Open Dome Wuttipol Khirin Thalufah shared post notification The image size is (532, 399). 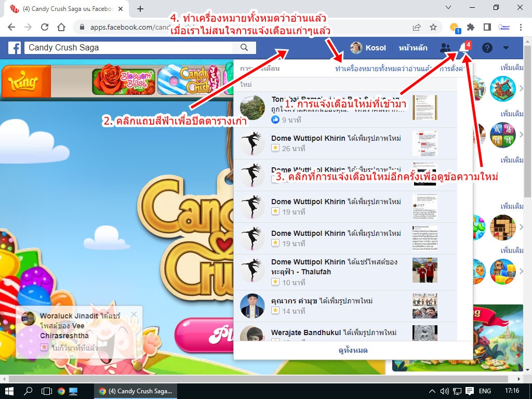pos(345,272)
